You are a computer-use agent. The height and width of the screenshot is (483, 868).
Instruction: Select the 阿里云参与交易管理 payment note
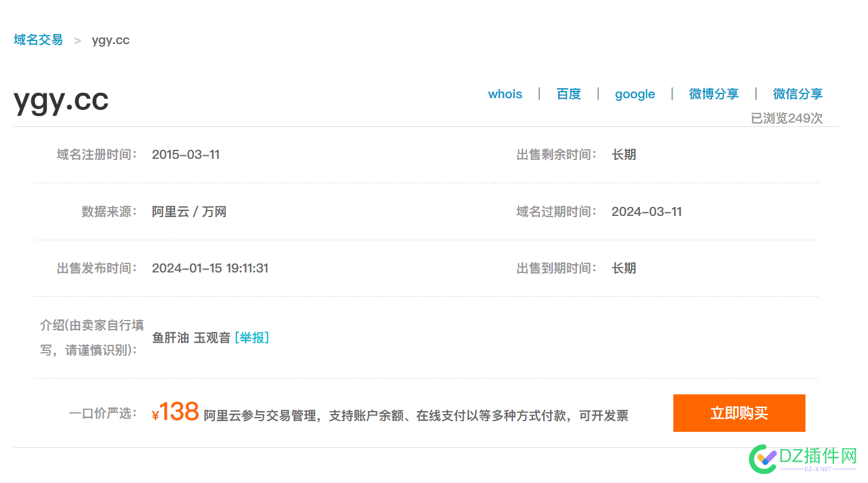pyautogui.click(x=416, y=416)
